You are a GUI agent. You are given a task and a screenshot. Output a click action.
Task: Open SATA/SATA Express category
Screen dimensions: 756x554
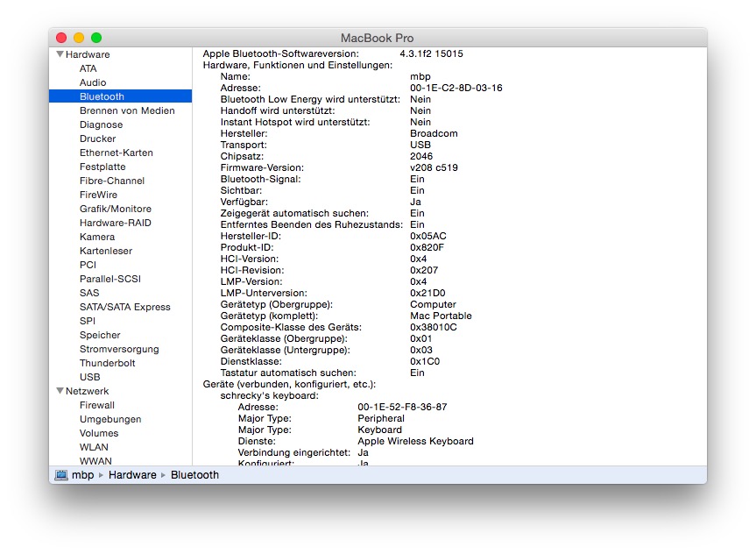tap(125, 307)
